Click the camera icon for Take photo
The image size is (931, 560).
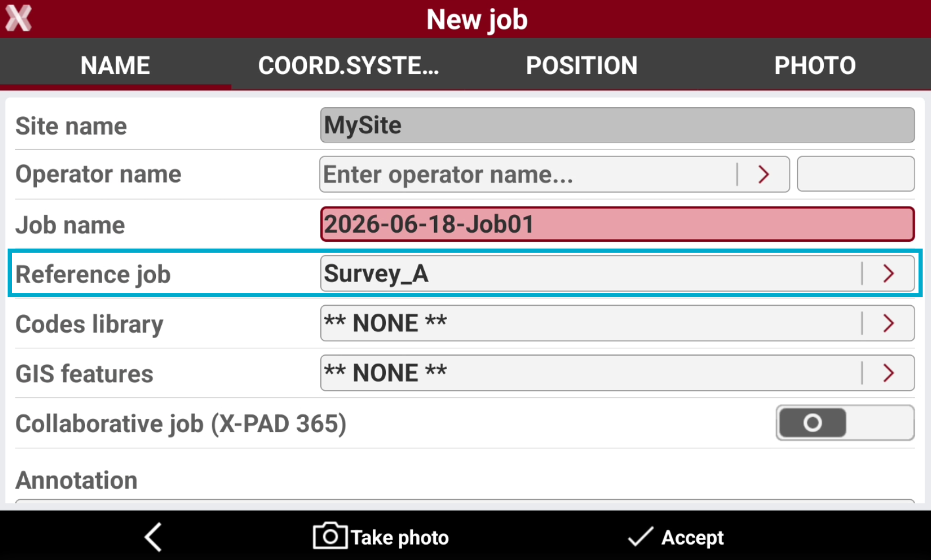(x=330, y=536)
